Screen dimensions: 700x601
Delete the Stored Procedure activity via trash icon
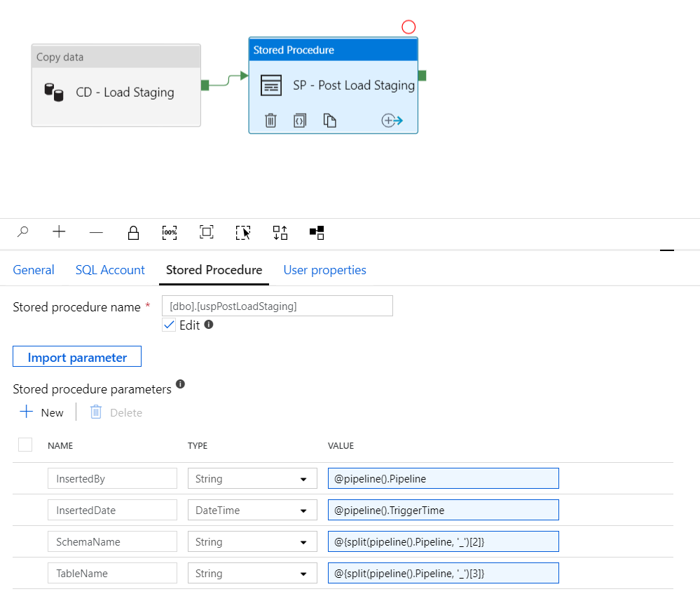click(270, 120)
